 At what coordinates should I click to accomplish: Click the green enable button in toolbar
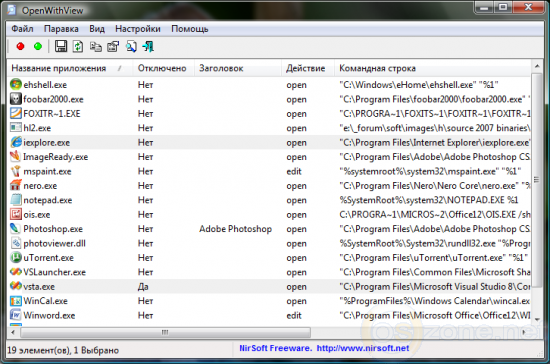click(x=38, y=46)
